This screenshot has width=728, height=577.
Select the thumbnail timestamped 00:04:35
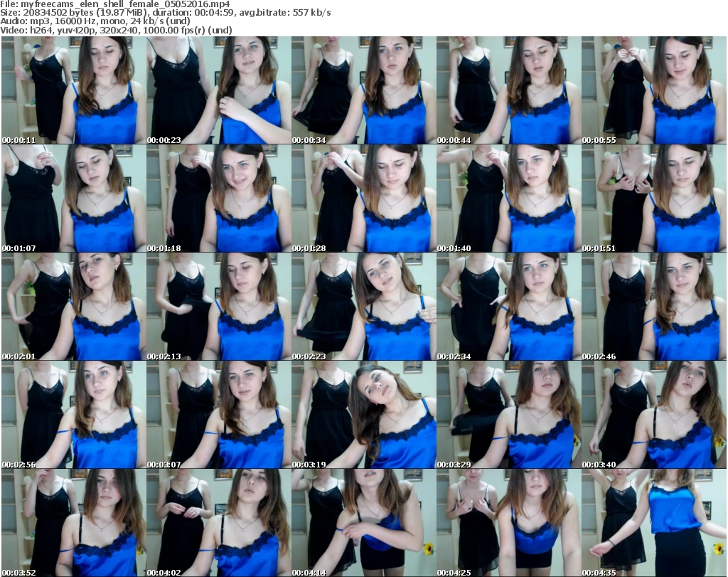[x=654, y=523]
